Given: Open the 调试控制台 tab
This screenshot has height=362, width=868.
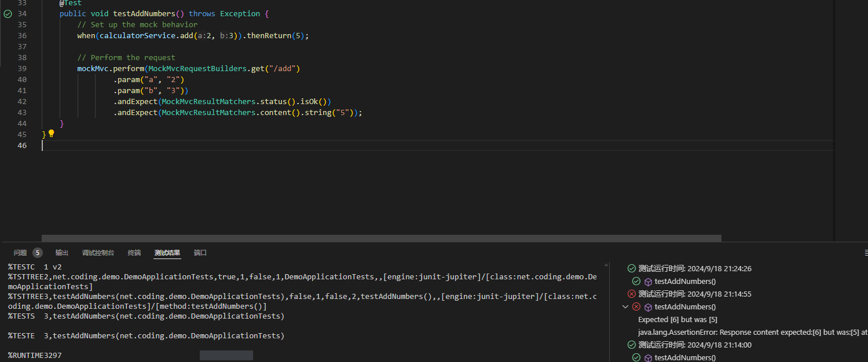Looking at the screenshot, I should 98,253.
